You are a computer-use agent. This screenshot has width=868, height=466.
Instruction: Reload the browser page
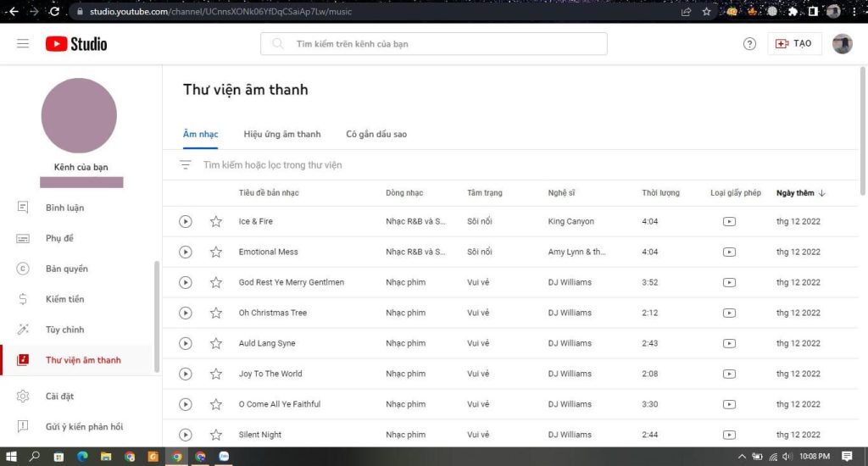click(x=54, y=11)
